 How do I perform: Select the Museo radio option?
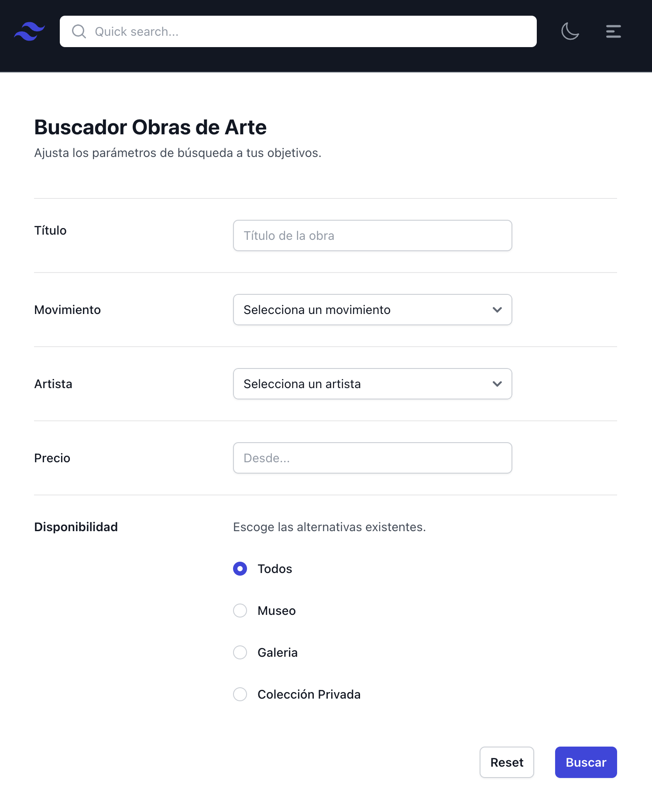(x=240, y=611)
